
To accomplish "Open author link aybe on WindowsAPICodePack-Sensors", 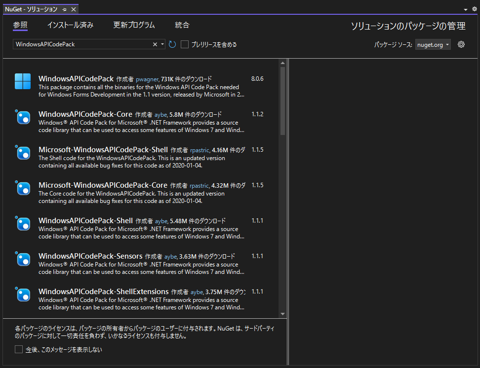I will point(171,257).
